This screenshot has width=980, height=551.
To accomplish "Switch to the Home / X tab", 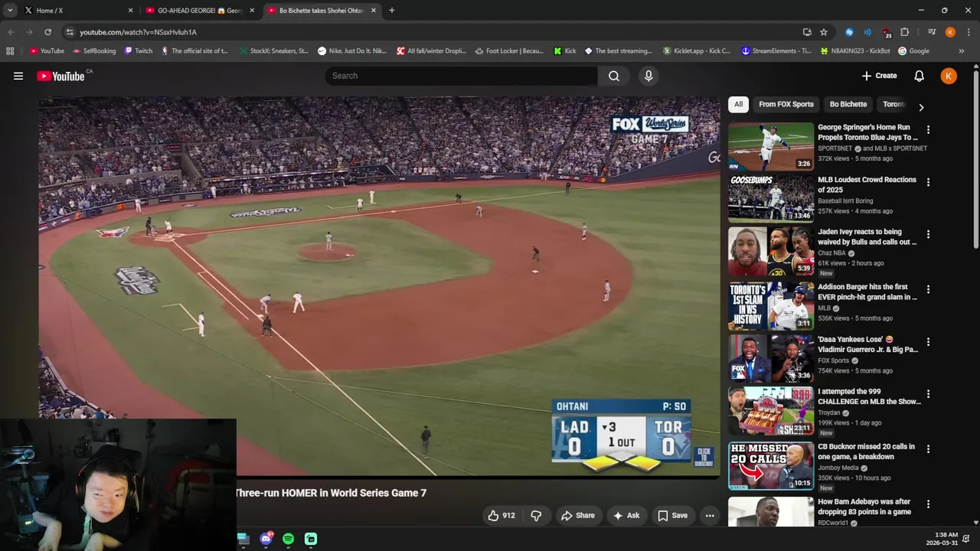I will point(77,11).
